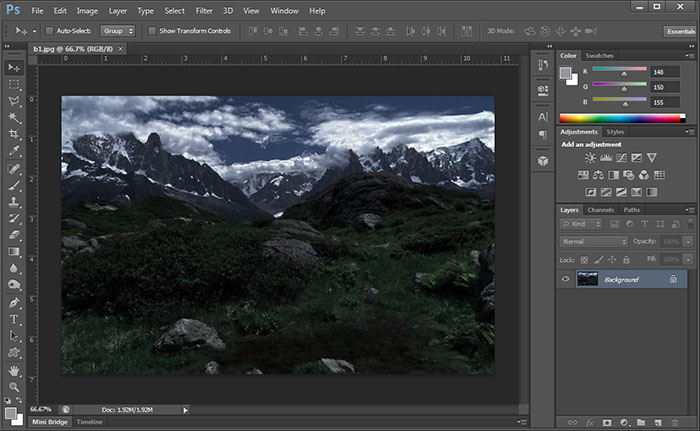Open the Filter menu
The image size is (700, 431).
coord(204,10)
